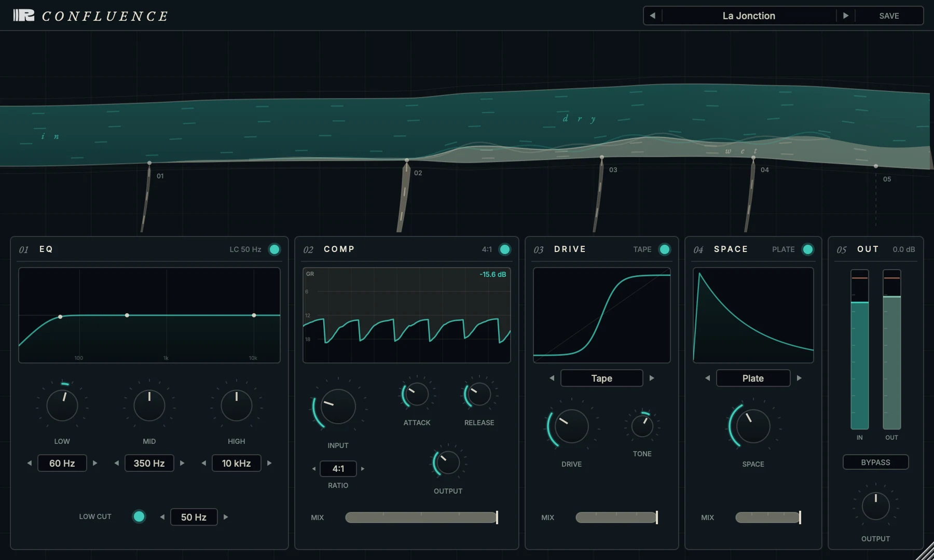
Task: Click the SPACE MIX slider
Action: (x=768, y=517)
